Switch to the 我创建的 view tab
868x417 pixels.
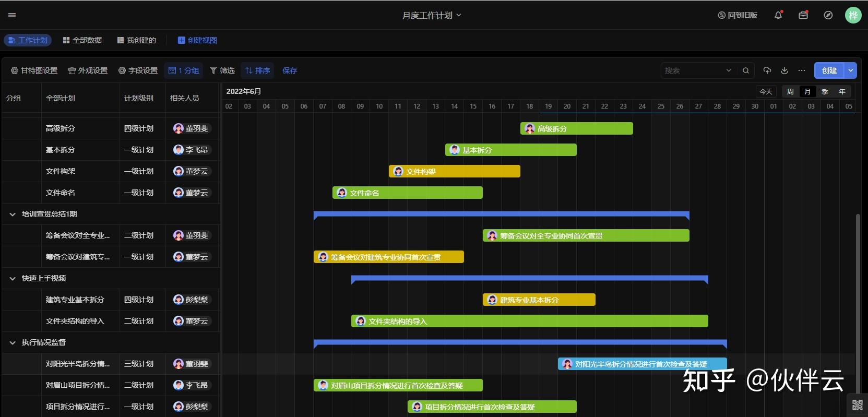click(x=137, y=40)
